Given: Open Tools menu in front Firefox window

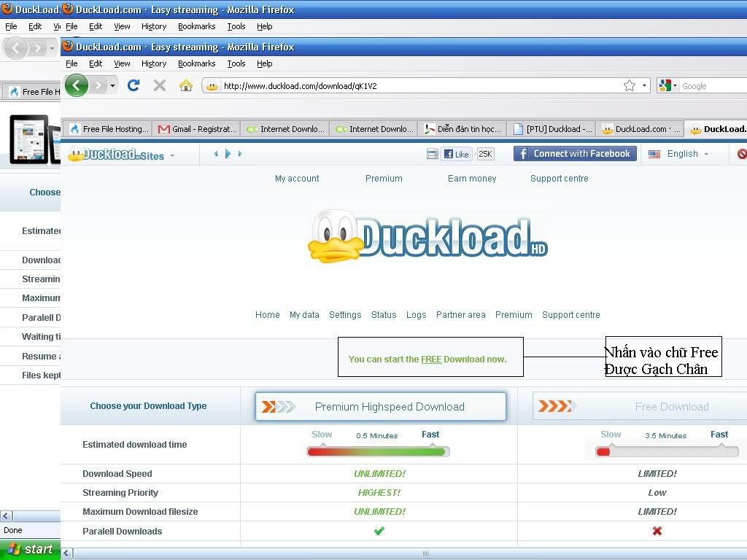Looking at the screenshot, I should pyautogui.click(x=236, y=63).
